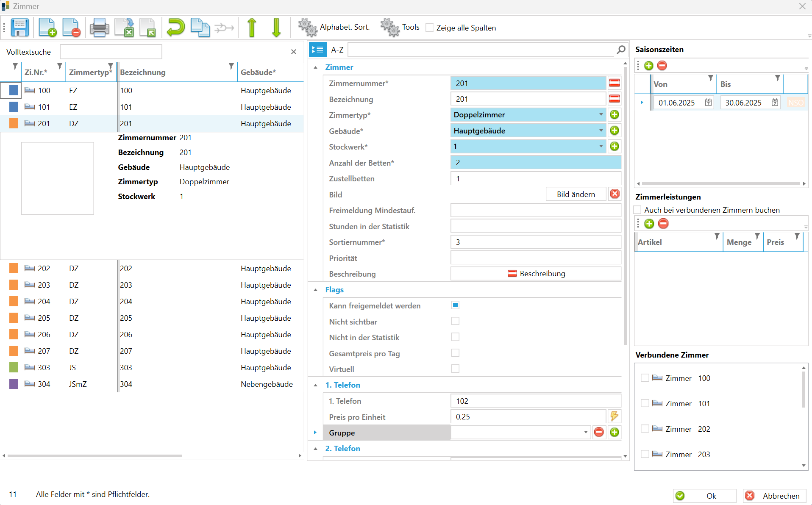Enable Gesamtpreis pro Tag flag
This screenshot has height=505, width=812.
pyautogui.click(x=455, y=353)
